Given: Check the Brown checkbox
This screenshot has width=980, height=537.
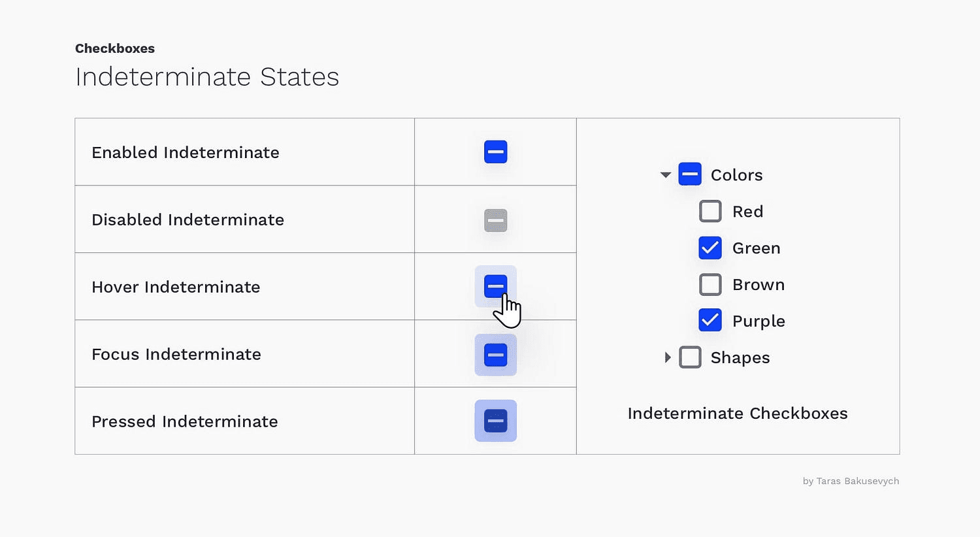Looking at the screenshot, I should click(710, 284).
